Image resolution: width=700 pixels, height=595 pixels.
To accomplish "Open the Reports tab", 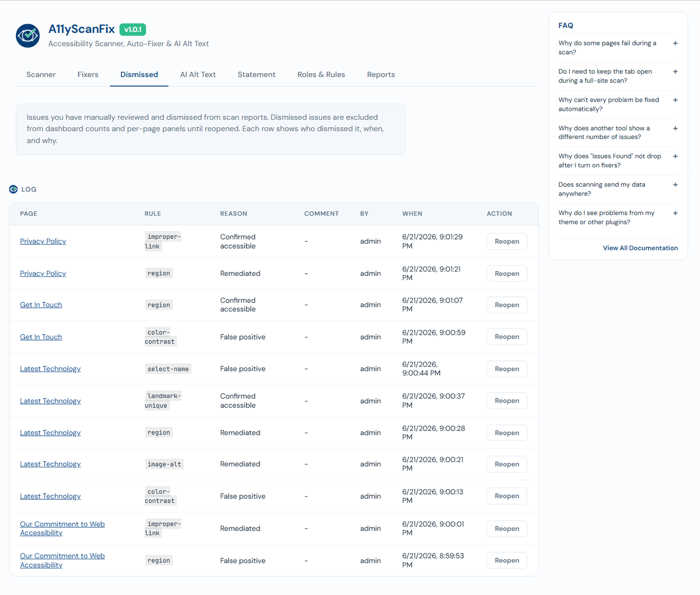I will 381,75.
